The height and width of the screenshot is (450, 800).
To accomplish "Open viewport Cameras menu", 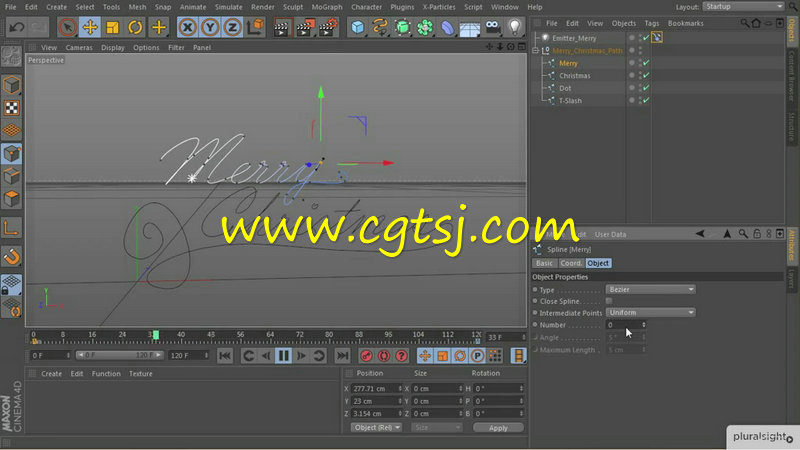I will [79, 47].
